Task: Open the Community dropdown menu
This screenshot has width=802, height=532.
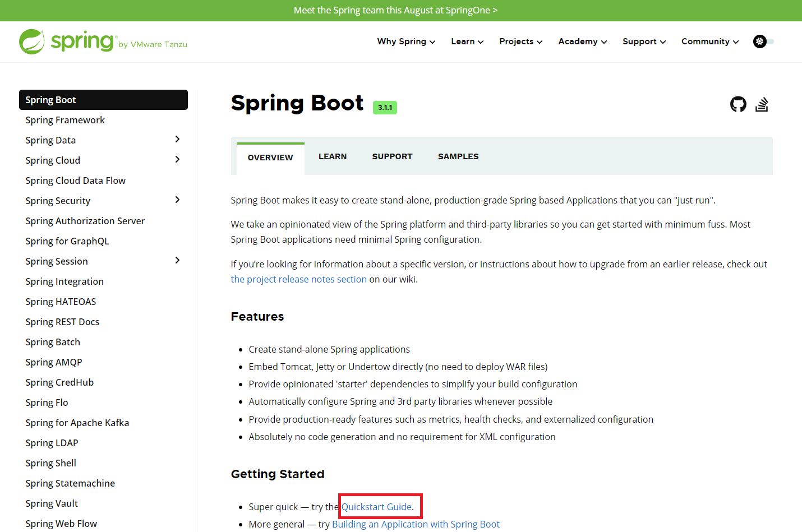Action: click(x=710, y=41)
